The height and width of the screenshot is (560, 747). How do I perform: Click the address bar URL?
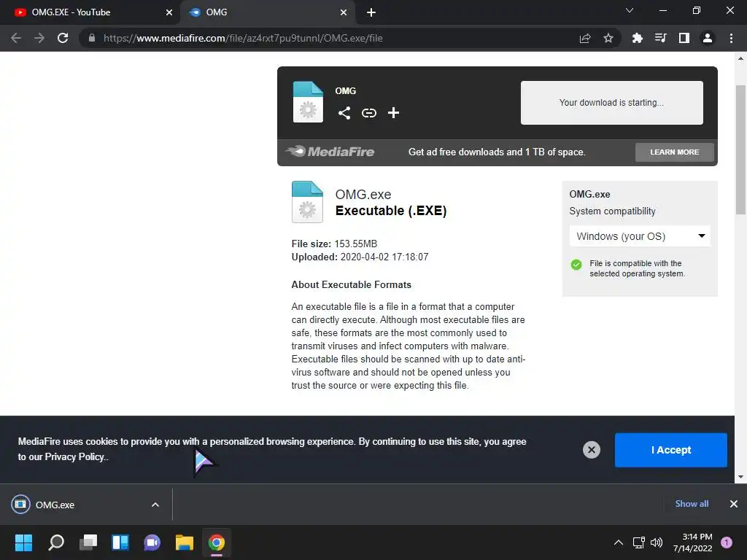click(x=243, y=38)
